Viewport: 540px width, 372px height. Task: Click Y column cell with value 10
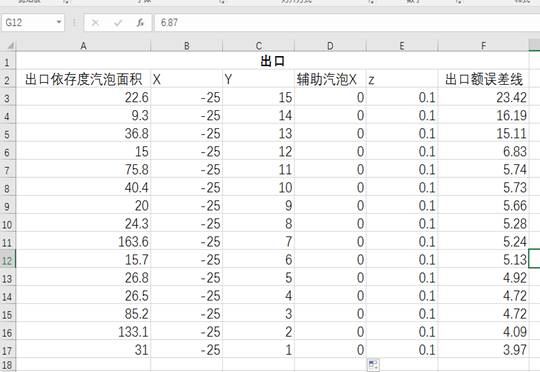259,187
